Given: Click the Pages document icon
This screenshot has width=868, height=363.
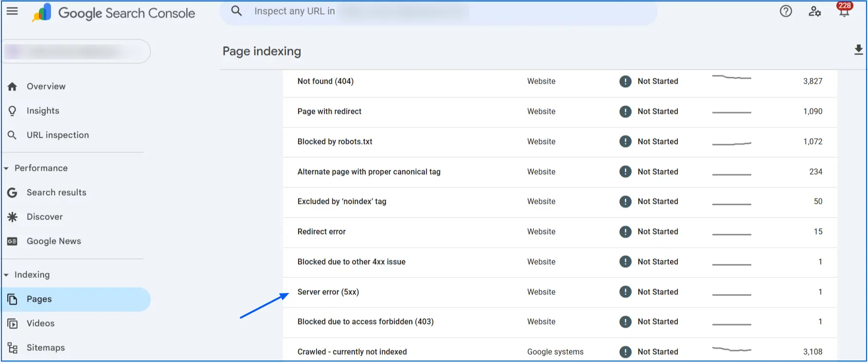Looking at the screenshot, I should (x=13, y=299).
